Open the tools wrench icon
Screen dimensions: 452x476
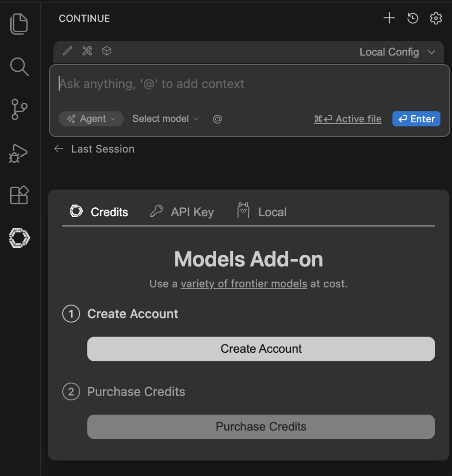tap(87, 51)
